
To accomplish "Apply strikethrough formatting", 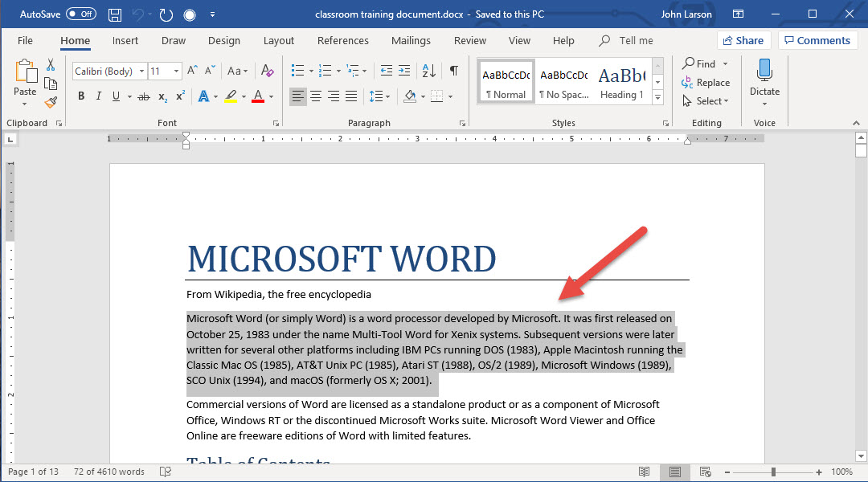I will pyautogui.click(x=144, y=96).
